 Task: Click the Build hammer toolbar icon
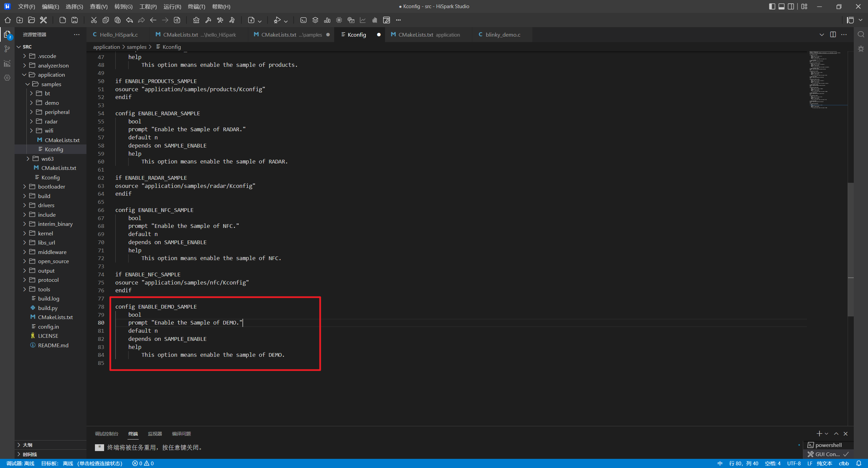point(208,20)
